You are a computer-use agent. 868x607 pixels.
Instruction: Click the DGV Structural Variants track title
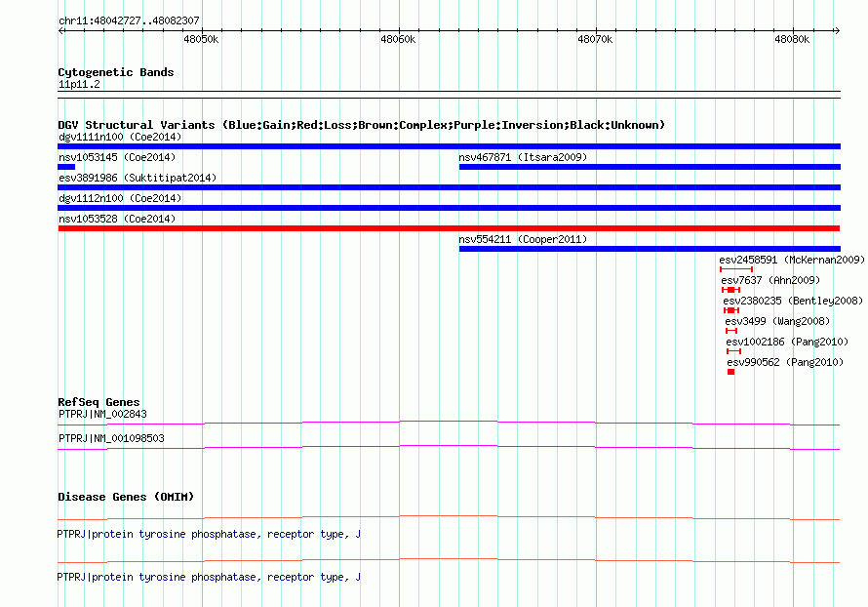[361, 125]
